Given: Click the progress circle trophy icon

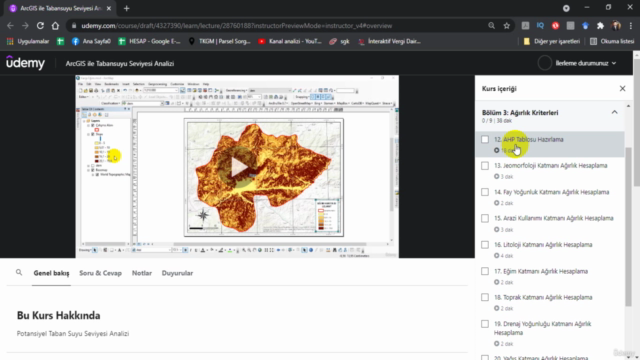Looking at the screenshot, I should click(x=544, y=63).
